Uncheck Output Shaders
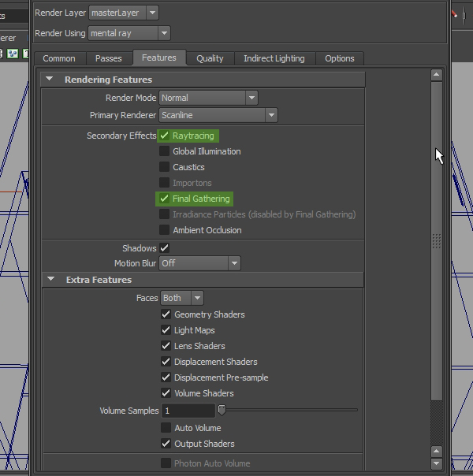Image resolution: width=473 pixels, height=476 pixels. 166,444
